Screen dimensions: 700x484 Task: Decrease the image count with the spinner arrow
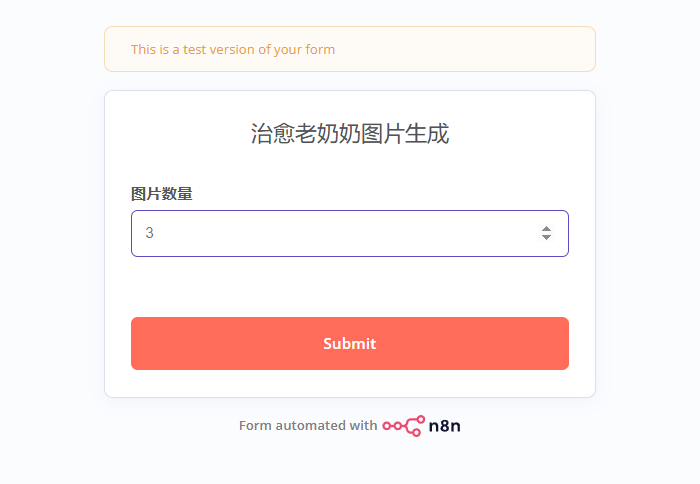[546, 238]
